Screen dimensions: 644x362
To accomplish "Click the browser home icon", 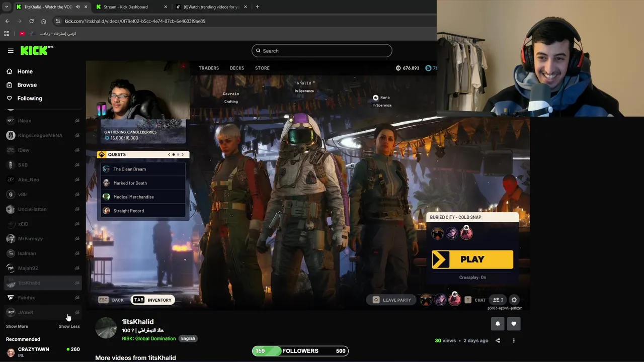I will [x=43, y=21].
